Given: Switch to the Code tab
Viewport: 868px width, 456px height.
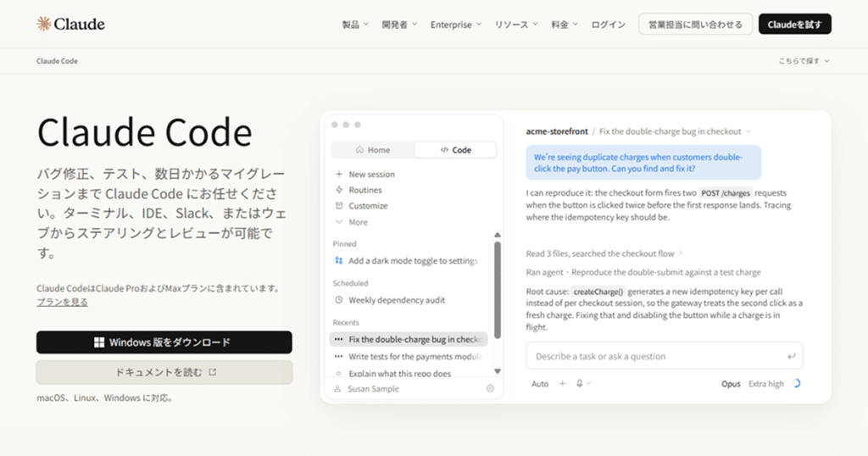Looking at the screenshot, I should pos(455,150).
